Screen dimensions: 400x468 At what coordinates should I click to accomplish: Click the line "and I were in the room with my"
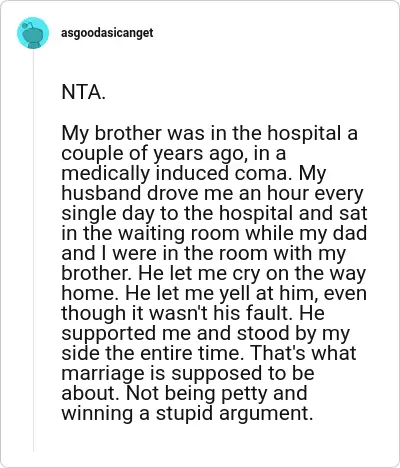pos(203,253)
